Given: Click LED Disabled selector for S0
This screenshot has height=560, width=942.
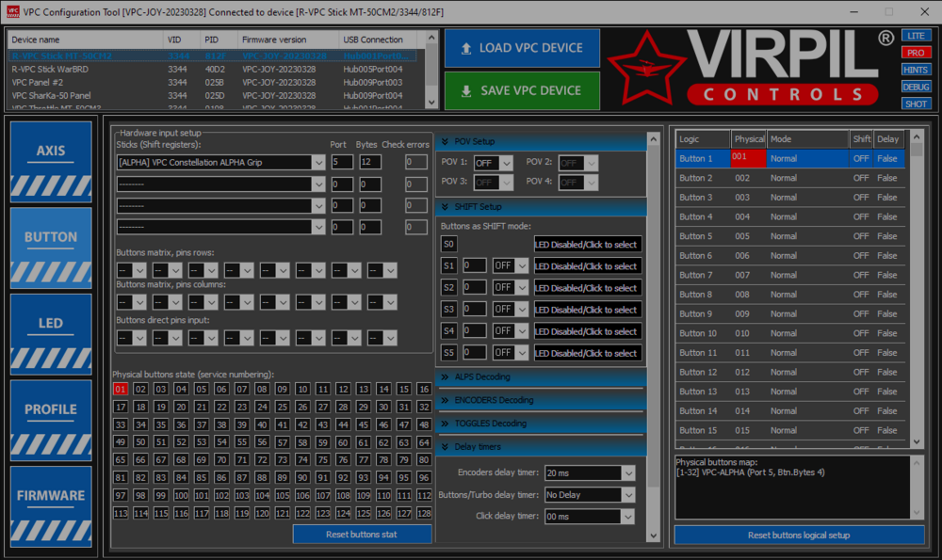Looking at the screenshot, I should click(x=588, y=244).
